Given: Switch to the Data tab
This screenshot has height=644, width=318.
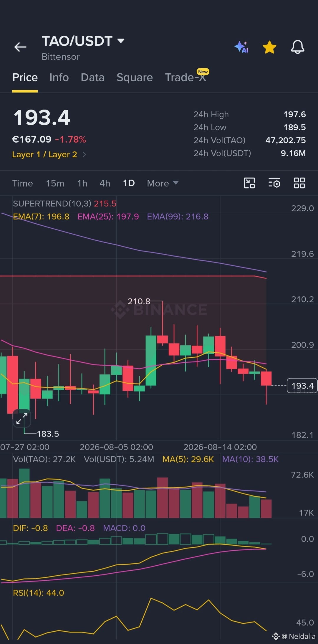Looking at the screenshot, I should point(92,77).
